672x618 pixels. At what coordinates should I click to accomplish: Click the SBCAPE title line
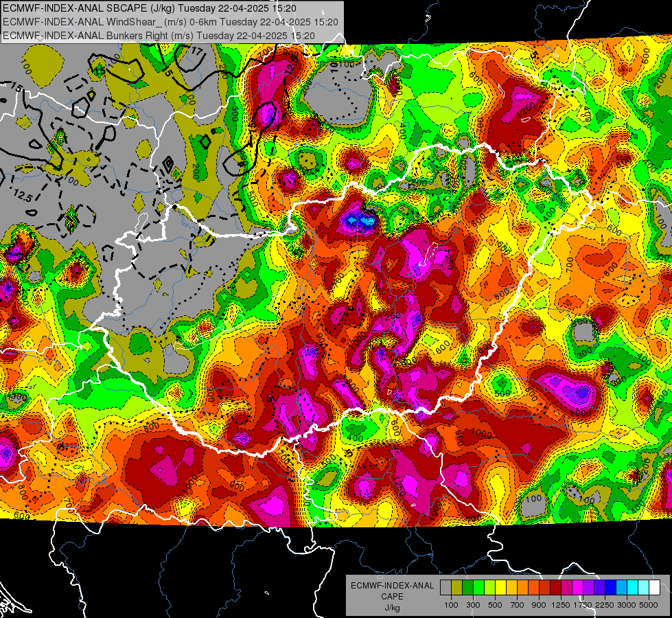point(151,8)
